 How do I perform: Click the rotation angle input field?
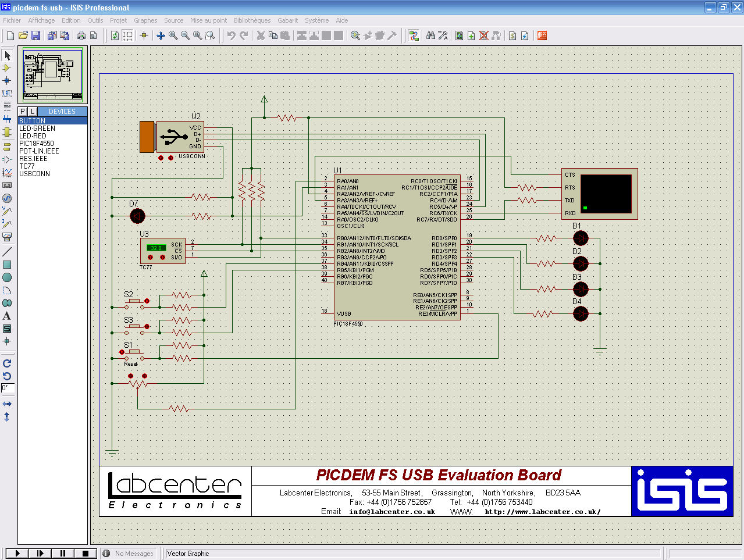coord(8,388)
